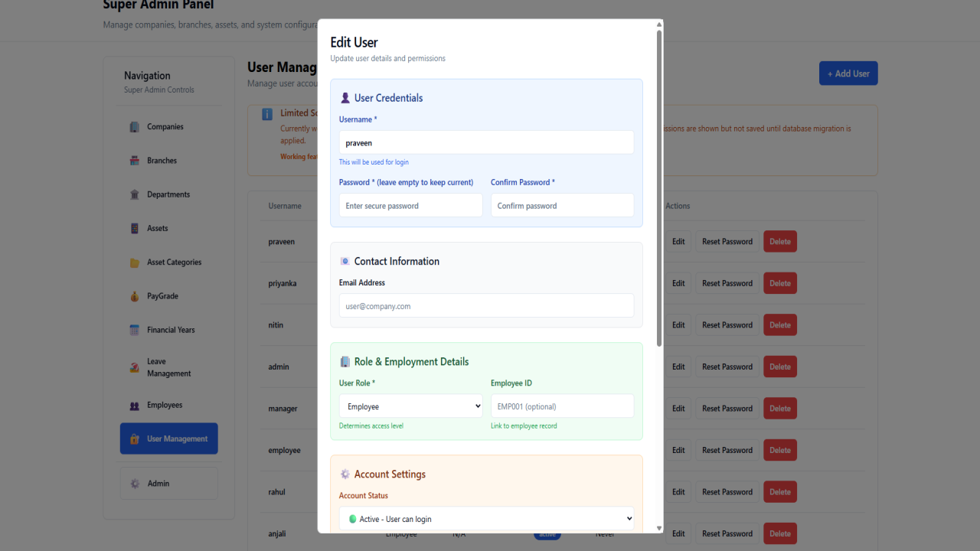This screenshot has width=980, height=551.
Task: Click username rahul in the table
Action: coord(276,492)
